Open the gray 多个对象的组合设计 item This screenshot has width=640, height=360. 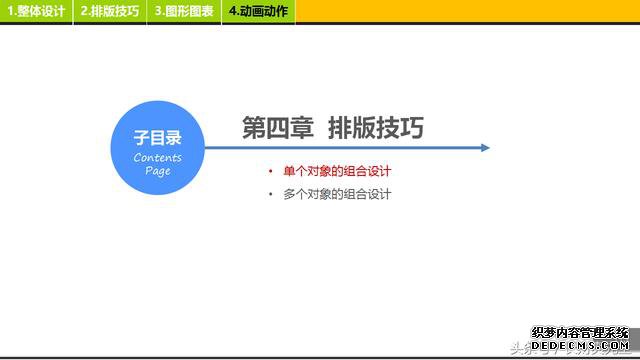pyautogui.click(x=337, y=194)
